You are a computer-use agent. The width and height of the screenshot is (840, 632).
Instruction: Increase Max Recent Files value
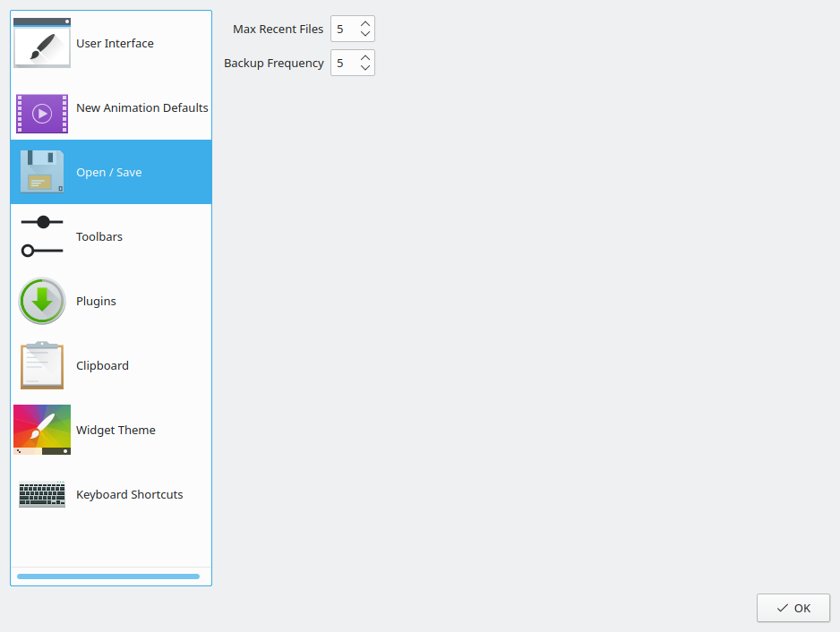[365, 23]
